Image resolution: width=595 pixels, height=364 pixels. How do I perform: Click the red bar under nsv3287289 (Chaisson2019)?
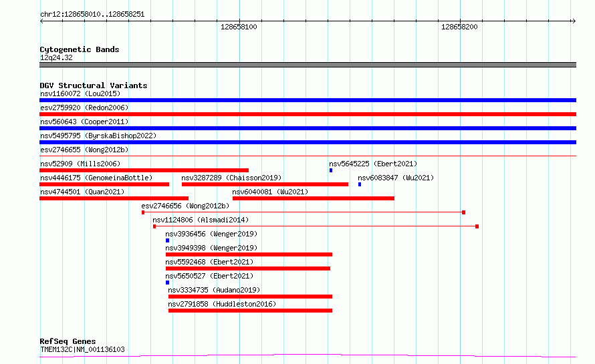point(265,184)
